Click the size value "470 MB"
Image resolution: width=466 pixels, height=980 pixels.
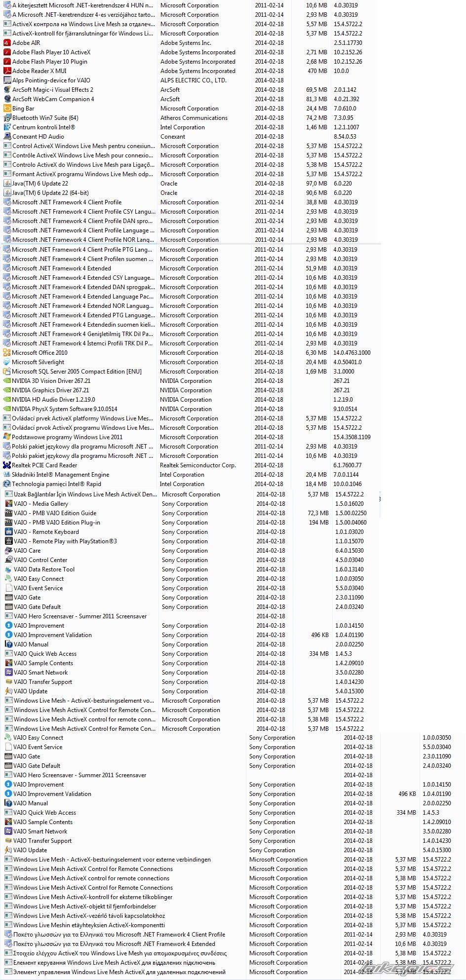[317, 71]
